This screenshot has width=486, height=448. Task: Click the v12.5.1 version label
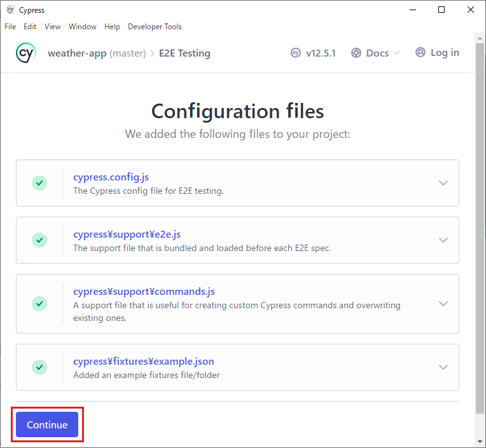[321, 53]
